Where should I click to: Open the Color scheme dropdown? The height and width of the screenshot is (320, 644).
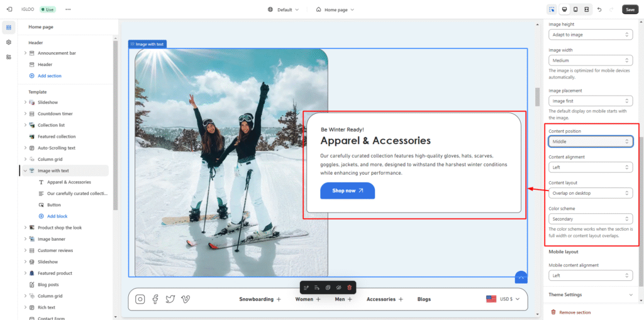point(590,219)
